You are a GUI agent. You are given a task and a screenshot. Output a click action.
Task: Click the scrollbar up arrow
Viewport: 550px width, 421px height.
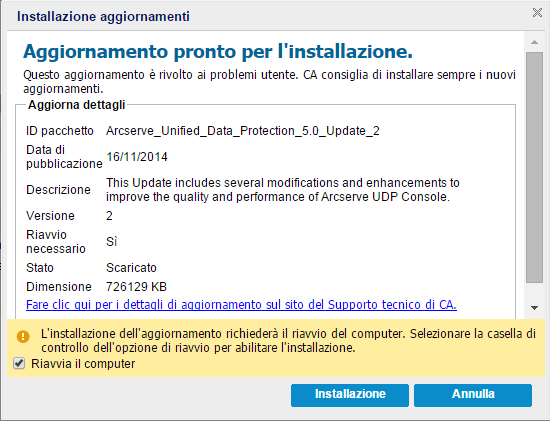(534, 42)
